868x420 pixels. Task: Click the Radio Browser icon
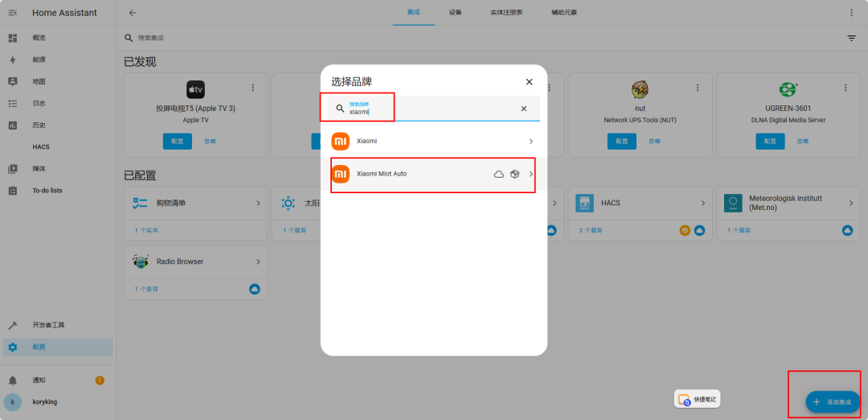[x=141, y=261]
